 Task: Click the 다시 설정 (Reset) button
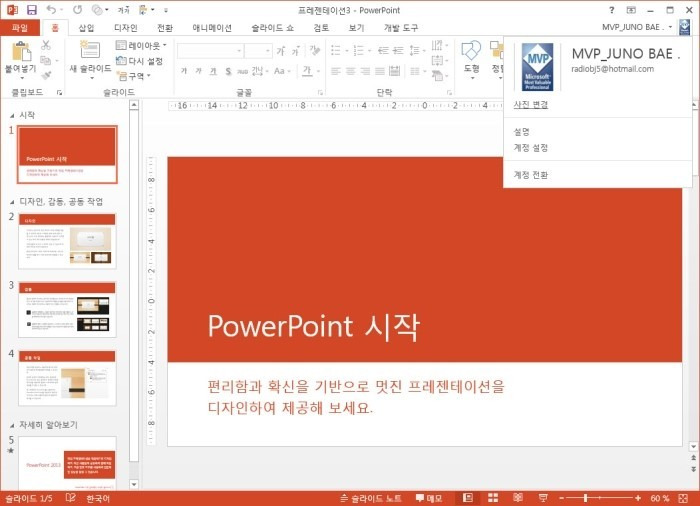pos(140,61)
